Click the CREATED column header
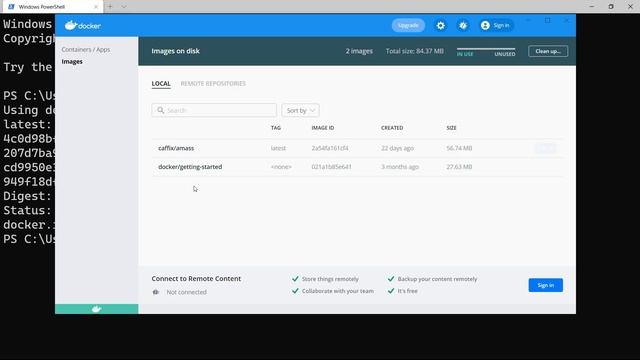The image size is (640, 360). 392,128
